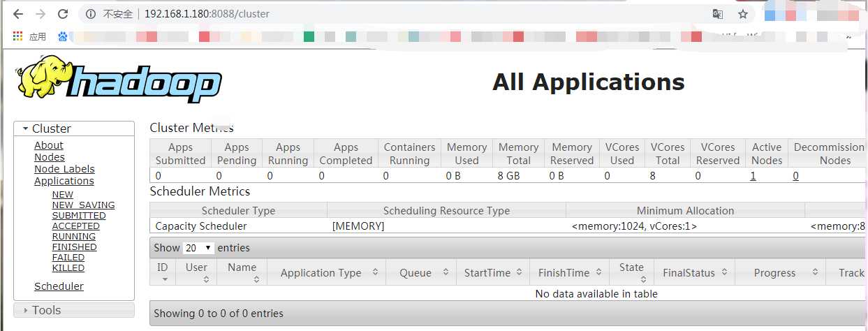Click the Scheduler Metrics heading

pyautogui.click(x=200, y=191)
